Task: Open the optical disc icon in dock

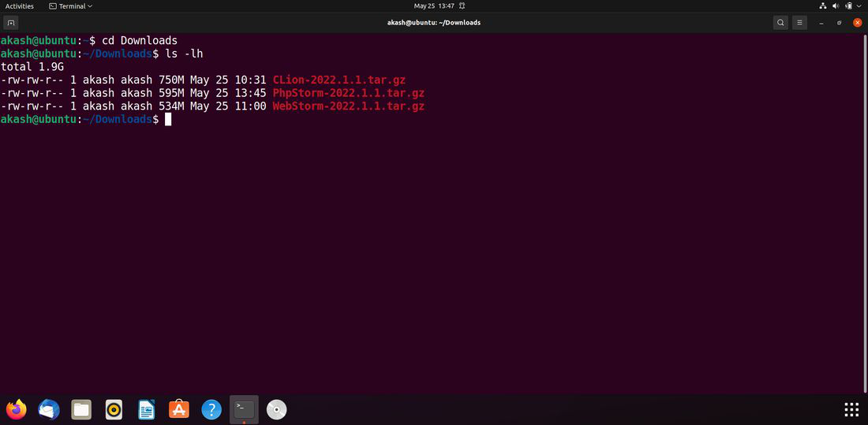Action: (276, 409)
